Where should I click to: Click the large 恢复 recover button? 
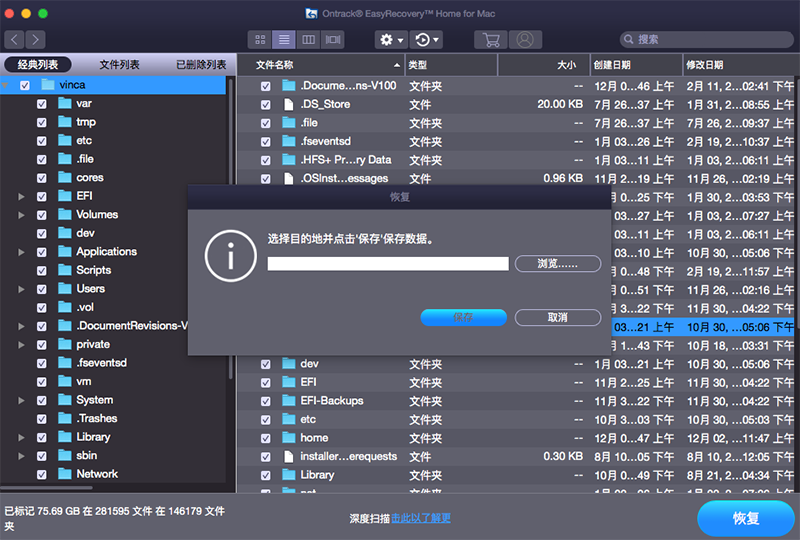point(746,518)
